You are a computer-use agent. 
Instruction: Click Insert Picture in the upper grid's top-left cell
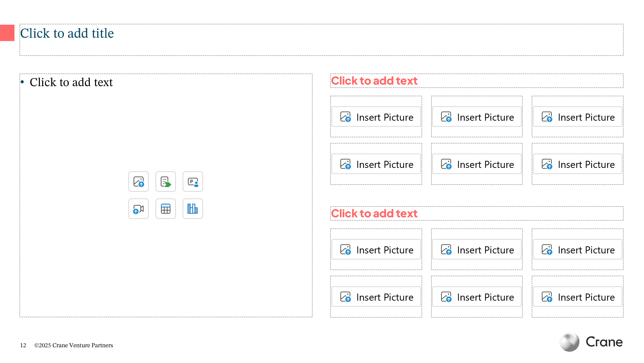coord(376,117)
